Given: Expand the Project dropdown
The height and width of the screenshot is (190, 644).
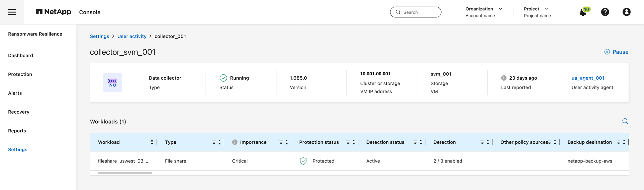Looking at the screenshot, I should [x=547, y=9].
